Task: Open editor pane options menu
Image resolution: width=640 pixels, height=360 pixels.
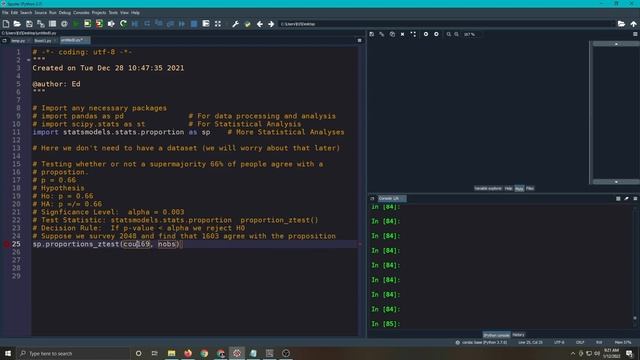Action: [x=360, y=40]
